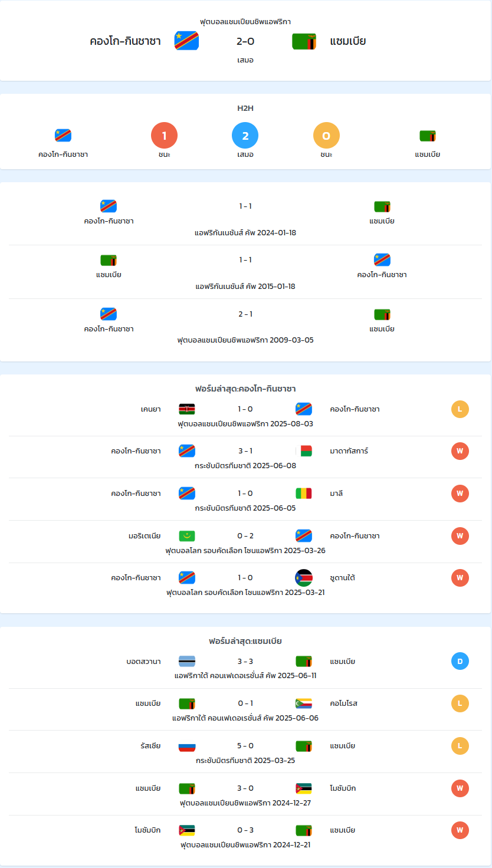Select the red H2H circle showing 1 win

165,136
